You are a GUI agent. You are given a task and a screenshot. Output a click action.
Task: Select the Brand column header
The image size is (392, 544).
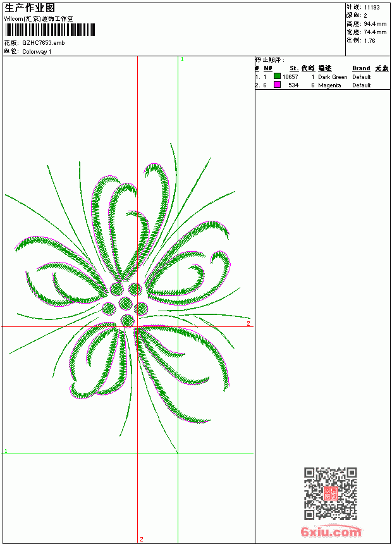click(361, 68)
